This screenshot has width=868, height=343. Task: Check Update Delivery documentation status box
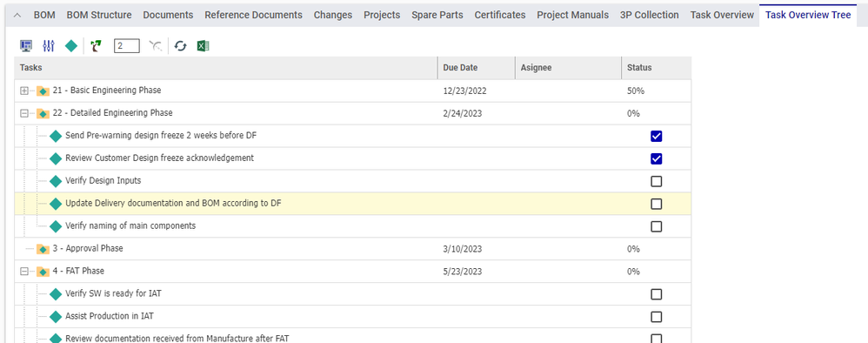(x=657, y=204)
